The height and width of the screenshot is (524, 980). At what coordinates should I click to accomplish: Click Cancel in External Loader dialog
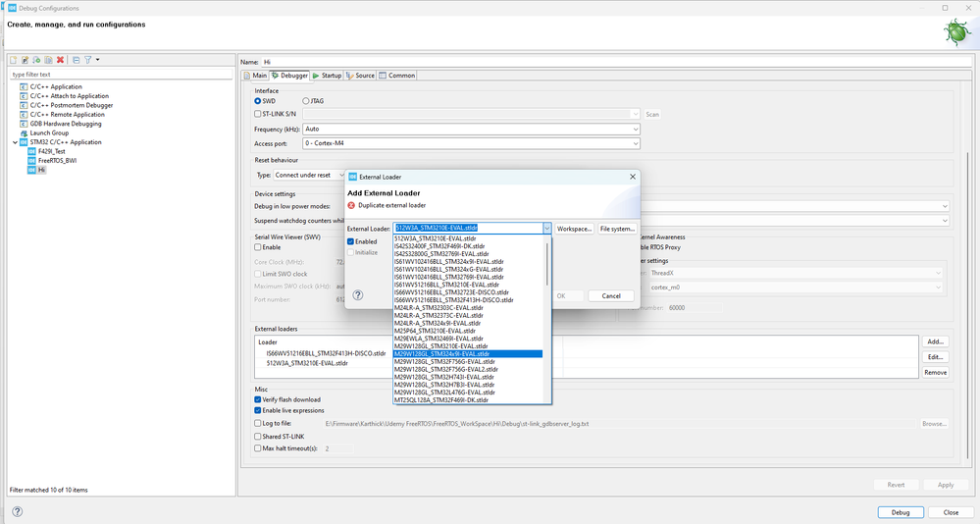pyautogui.click(x=611, y=295)
